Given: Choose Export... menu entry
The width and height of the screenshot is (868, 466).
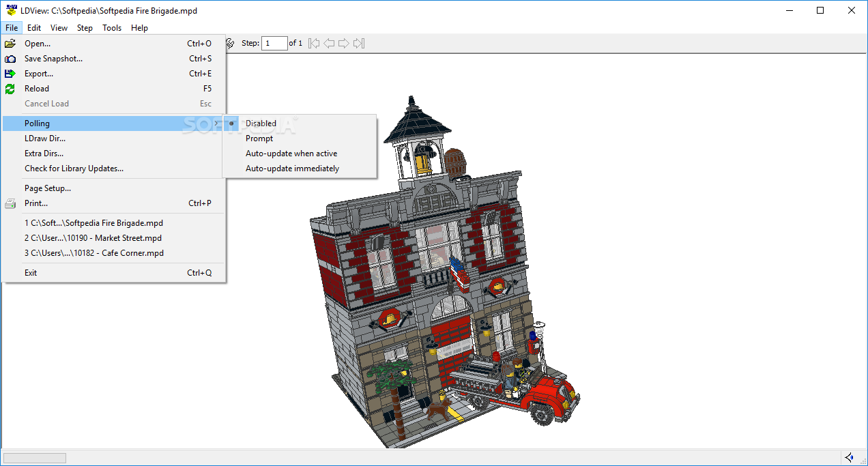Looking at the screenshot, I should (113, 74).
